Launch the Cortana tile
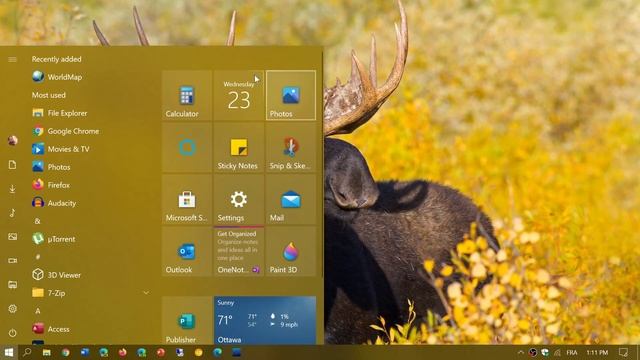This screenshot has height=360, width=640. (187, 147)
